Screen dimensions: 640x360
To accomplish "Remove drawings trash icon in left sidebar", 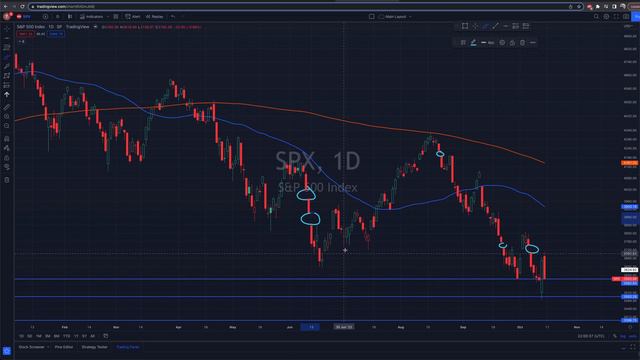I will 7,180.
